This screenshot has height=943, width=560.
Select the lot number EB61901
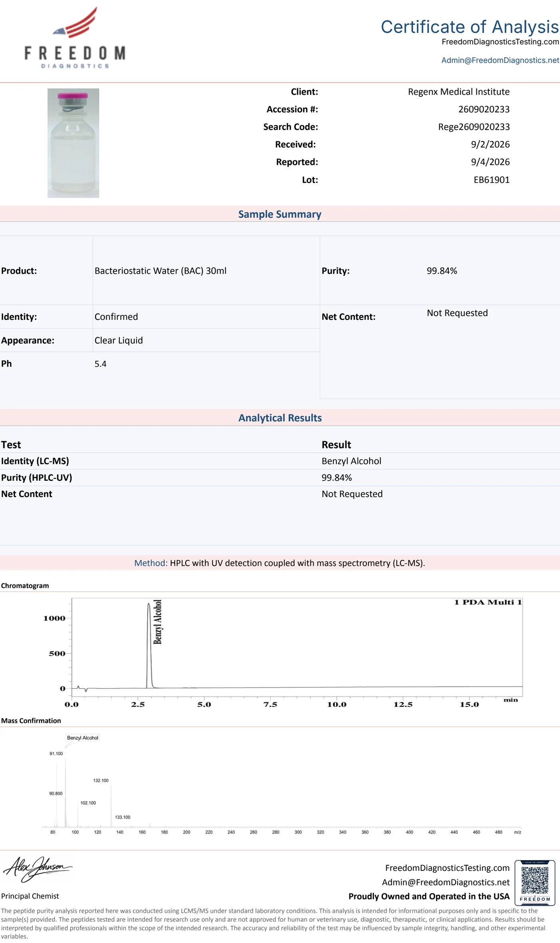pos(492,180)
